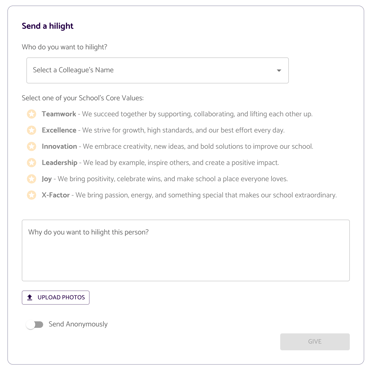Select the Leadership star icon

[31, 163]
